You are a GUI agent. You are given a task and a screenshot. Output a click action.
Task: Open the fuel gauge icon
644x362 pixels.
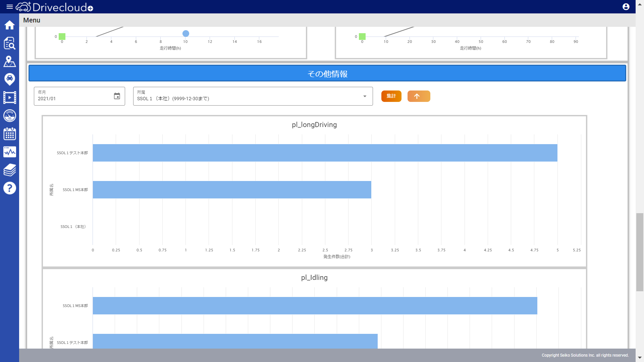(x=9, y=116)
